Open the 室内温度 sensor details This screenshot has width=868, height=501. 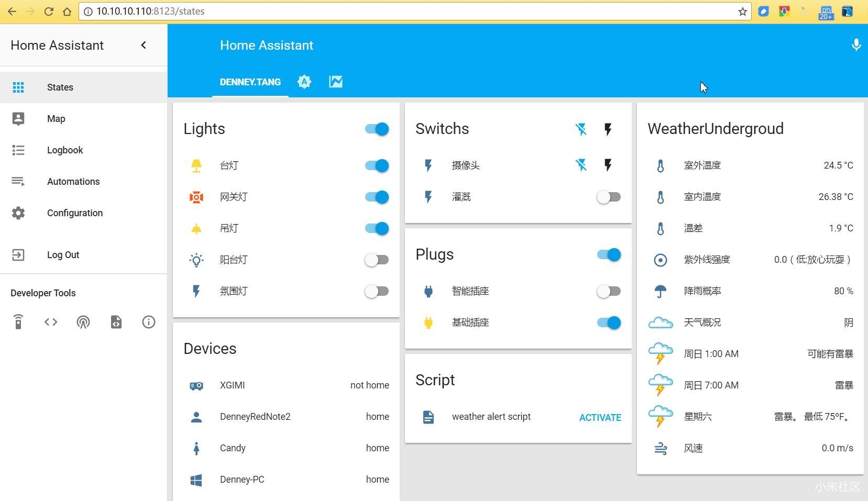(x=750, y=197)
